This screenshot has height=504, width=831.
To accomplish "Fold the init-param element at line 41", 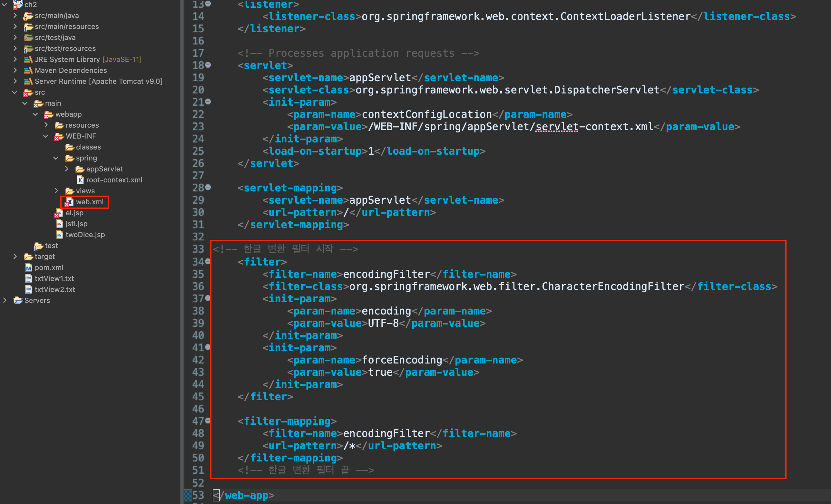I will (208, 347).
